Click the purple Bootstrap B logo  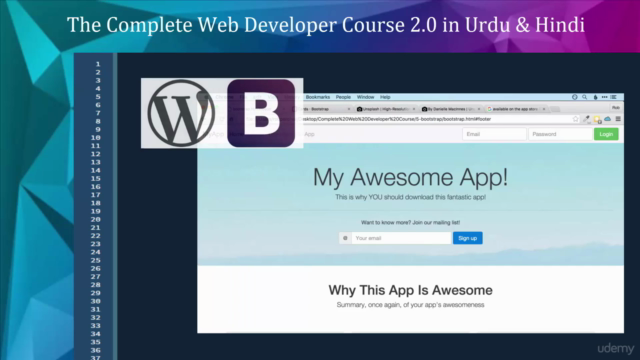pos(261,113)
